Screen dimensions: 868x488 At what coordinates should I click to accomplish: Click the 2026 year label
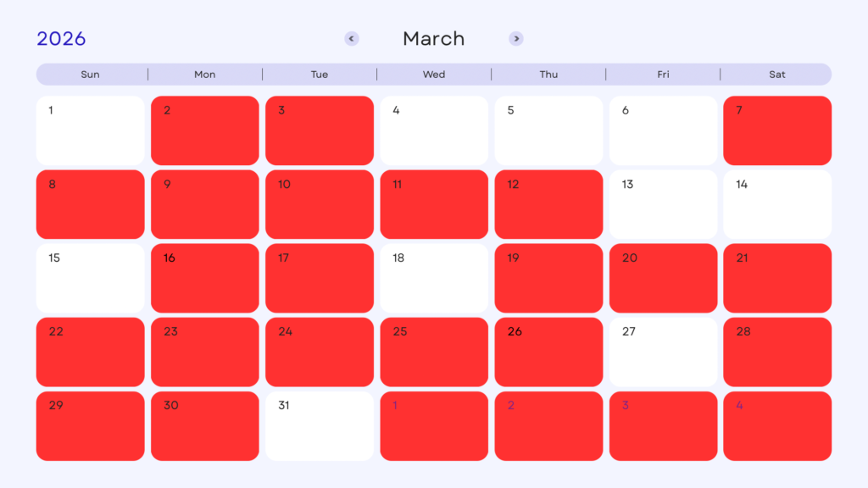61,39
